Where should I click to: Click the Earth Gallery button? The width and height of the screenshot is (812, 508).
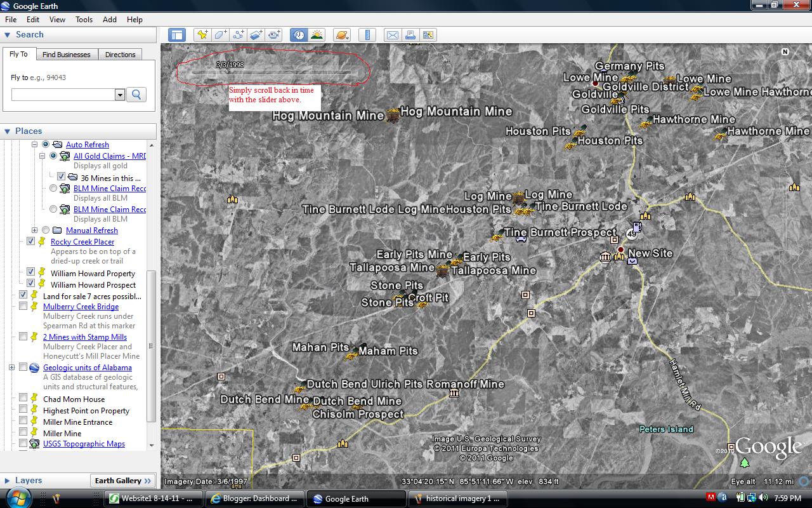coord(123,481)
